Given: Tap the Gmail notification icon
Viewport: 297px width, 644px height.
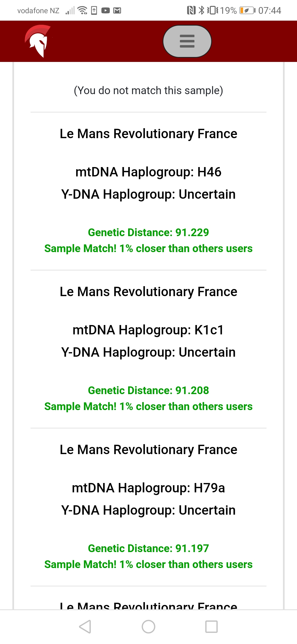Looking at the screenshot, I should (117, 11).
